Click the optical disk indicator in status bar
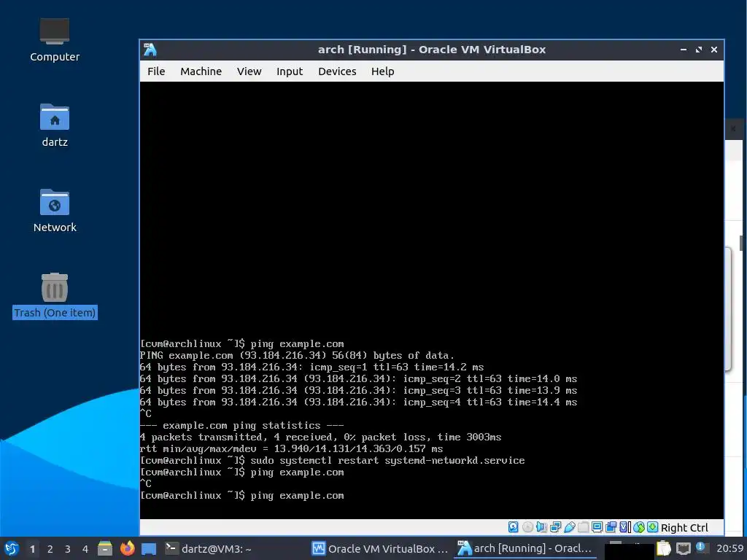The image size is (747, 560). 527,526
